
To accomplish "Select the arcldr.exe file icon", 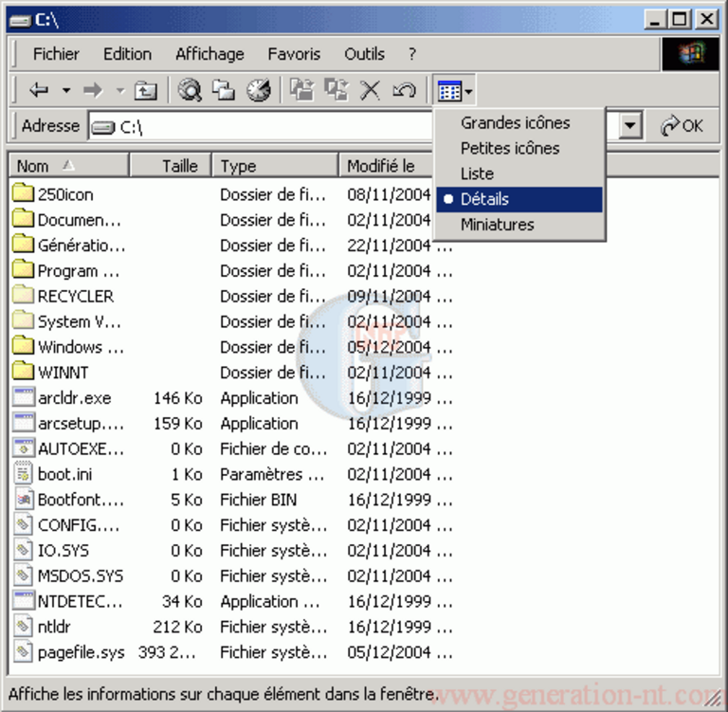I will click(23, 397).
